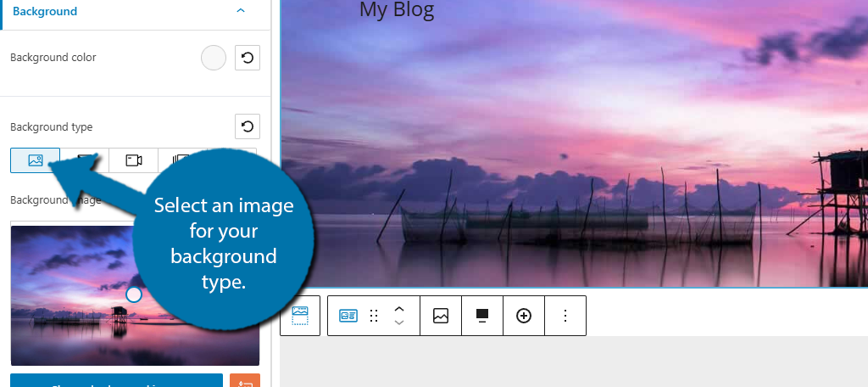Click the My Blog site title
Viewport: 868px width, 387px height.
(396, 10)
